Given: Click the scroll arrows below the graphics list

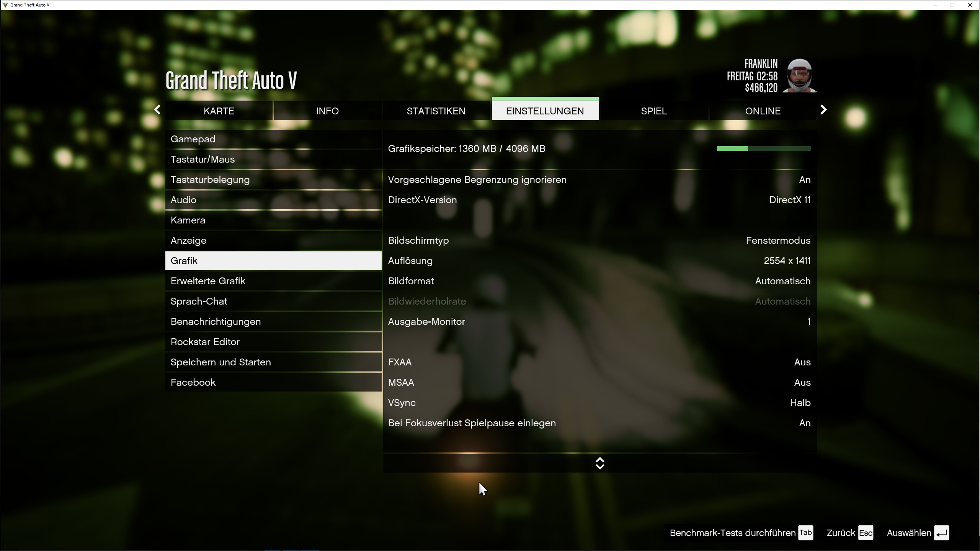Looking at the screenshot, I should (x=600, y=463).
